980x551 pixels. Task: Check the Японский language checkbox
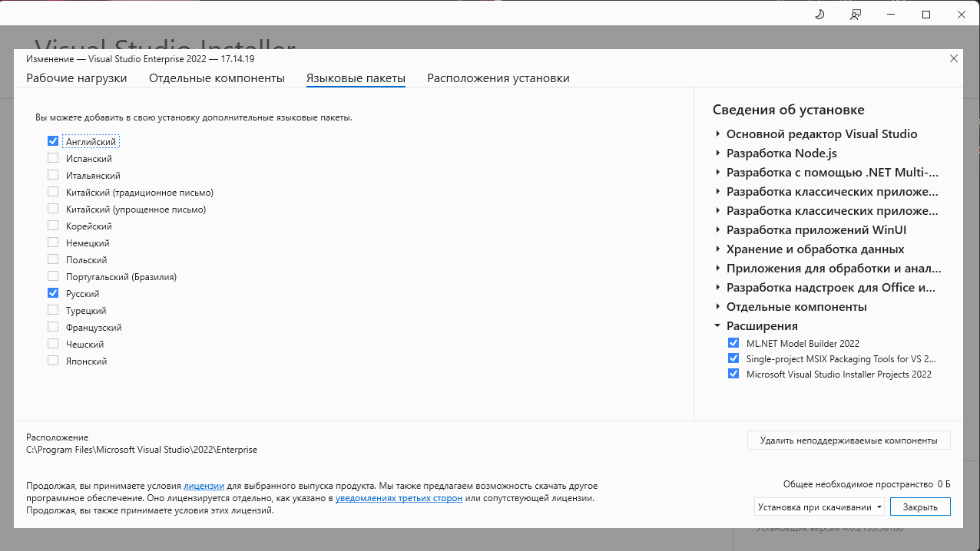click(53, 361)
